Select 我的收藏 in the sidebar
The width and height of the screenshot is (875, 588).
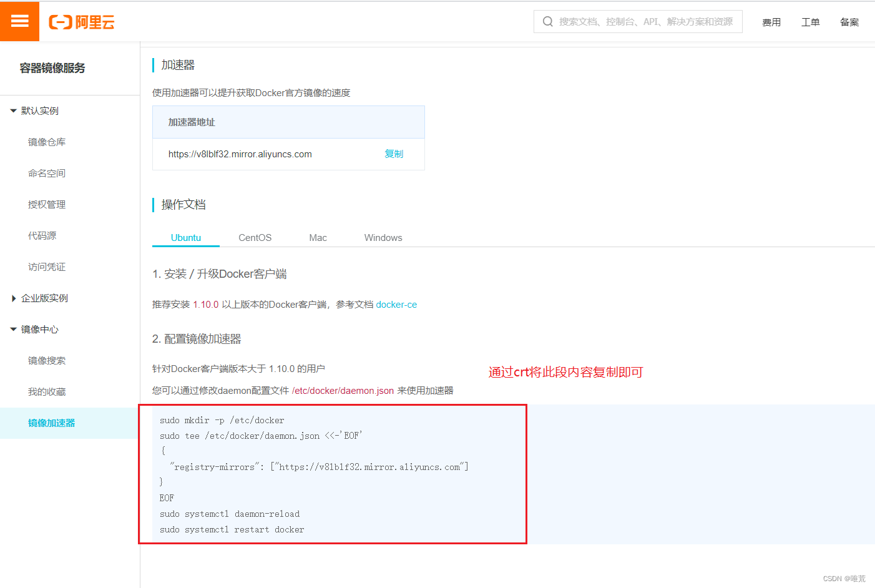pyautogui.click(x=47, y=391)
